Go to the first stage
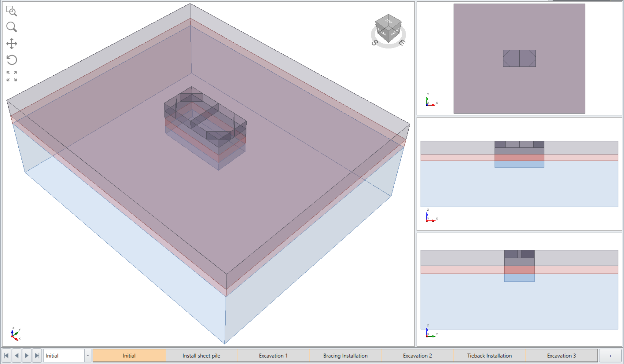624x364 pixels. click(6, 356)
